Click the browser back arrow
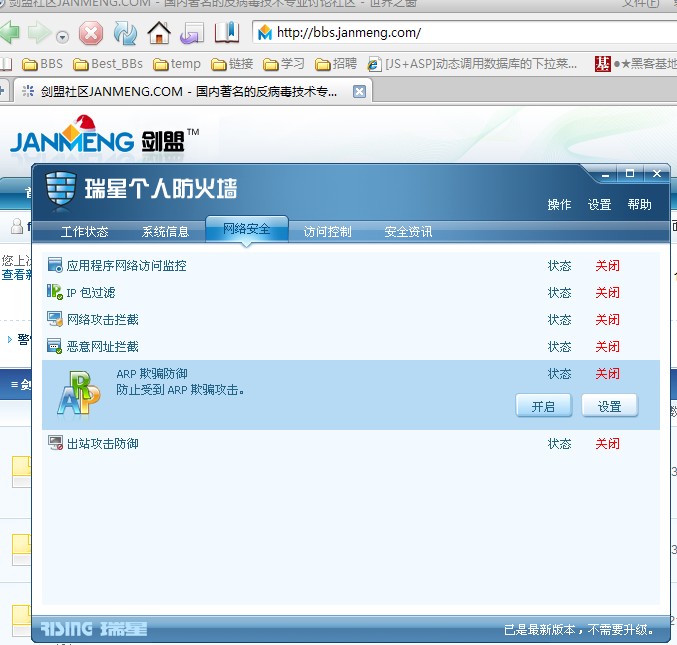Image resolution: width=677 pixels, height=645 pixels. [9, 32]
